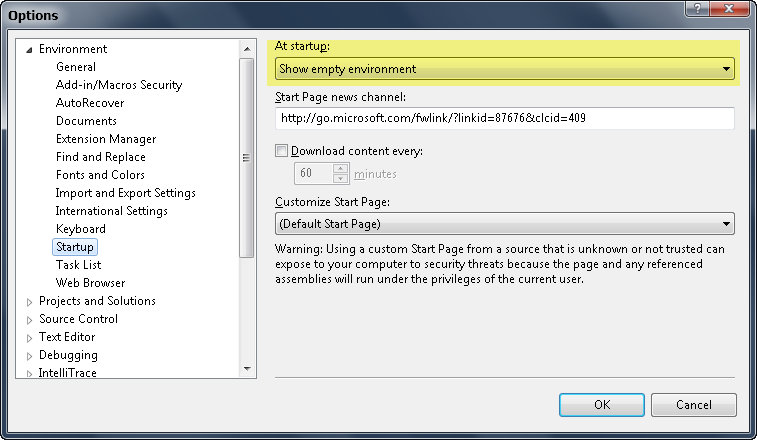Viewport: 757px width, 440px height.
Task: Select the General settings page
Action: 76,67
